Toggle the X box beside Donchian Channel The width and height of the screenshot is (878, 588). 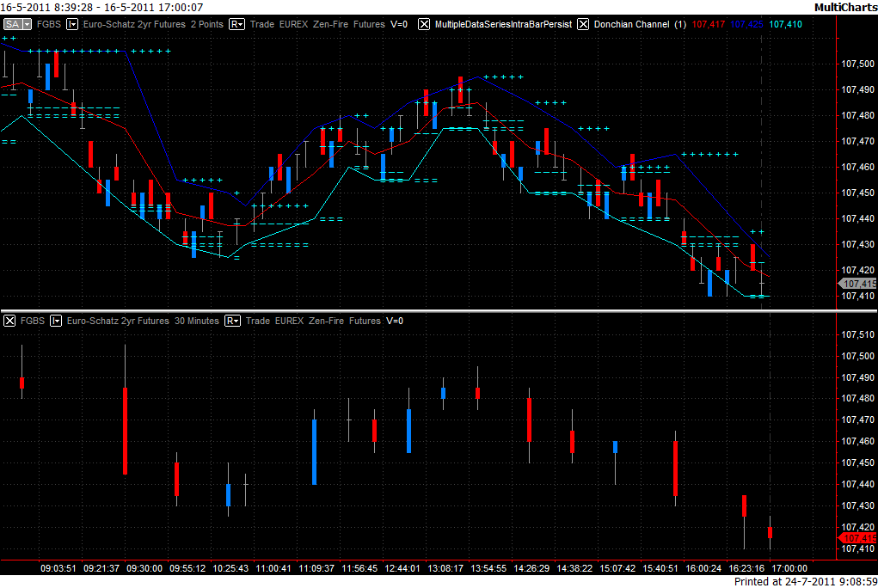coord(583,25)
